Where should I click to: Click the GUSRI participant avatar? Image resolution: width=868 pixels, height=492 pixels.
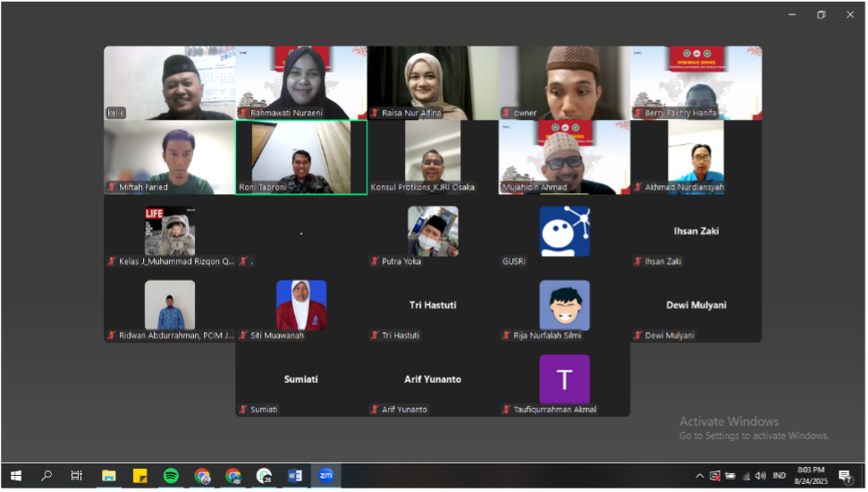tap(564, 231)
